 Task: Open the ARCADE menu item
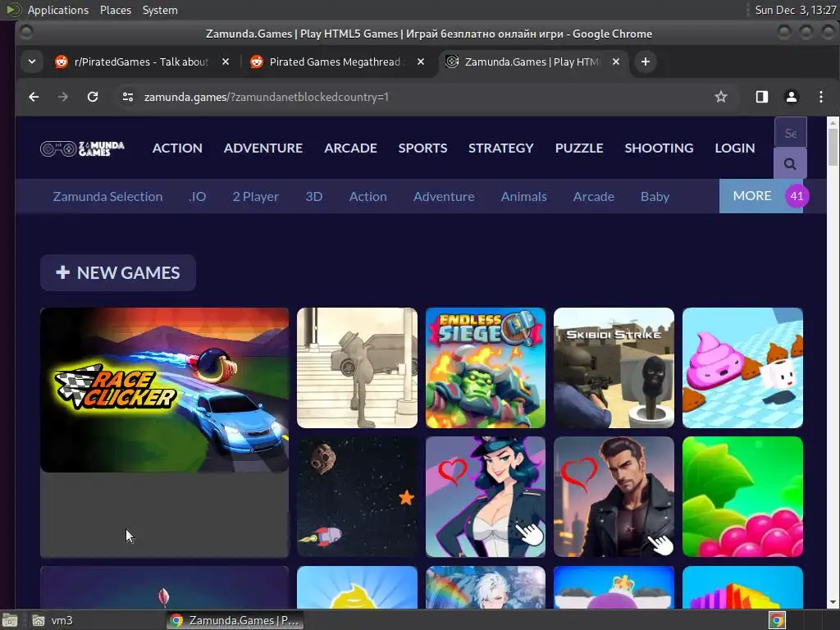tap(350, 148)
